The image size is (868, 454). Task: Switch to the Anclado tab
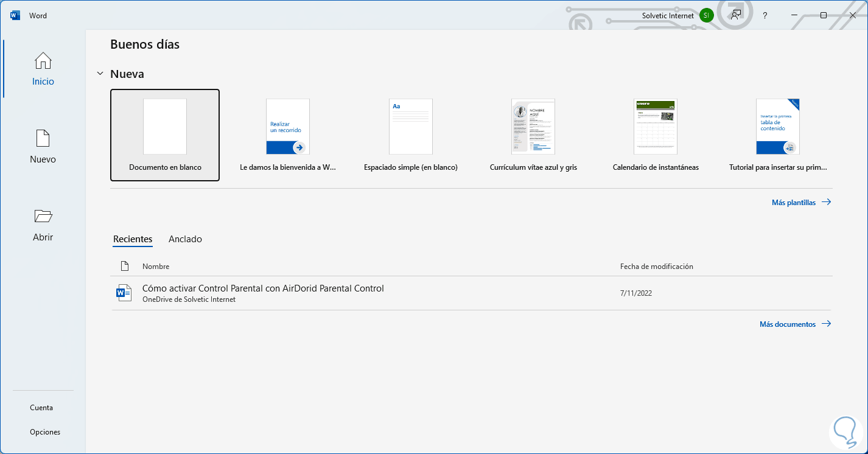pyautogui.click(x=185, y=239)
